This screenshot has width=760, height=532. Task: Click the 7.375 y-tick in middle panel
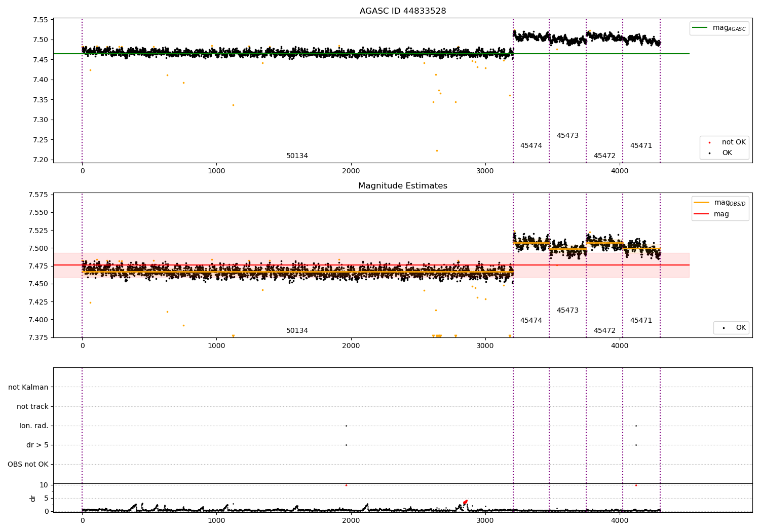39,337
